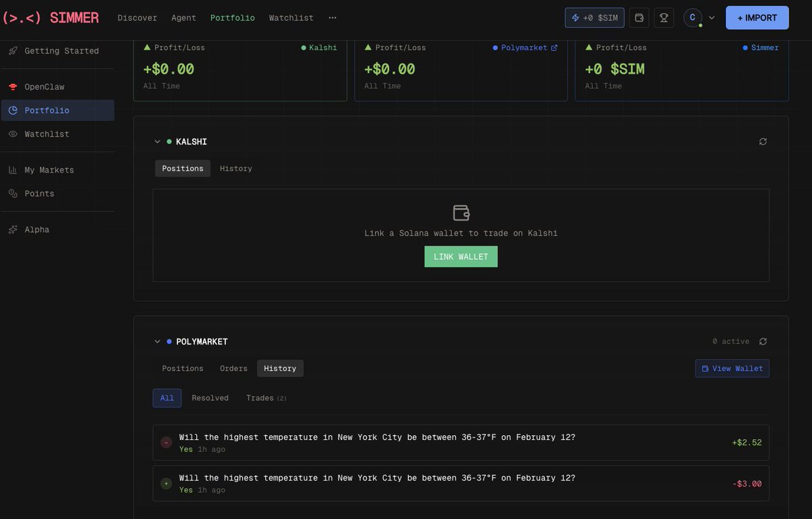The width and height of the screenshot is (812, 519).
Task: Select the All history filter
Action: point(166,398)
